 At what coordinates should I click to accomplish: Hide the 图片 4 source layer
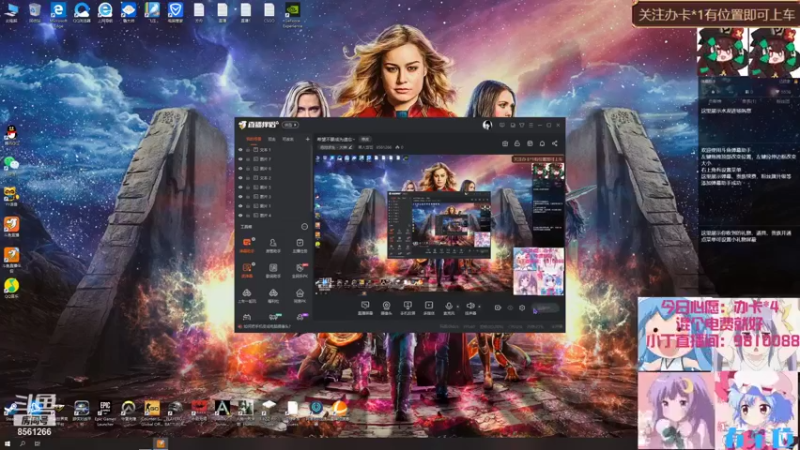pos(240,215)
